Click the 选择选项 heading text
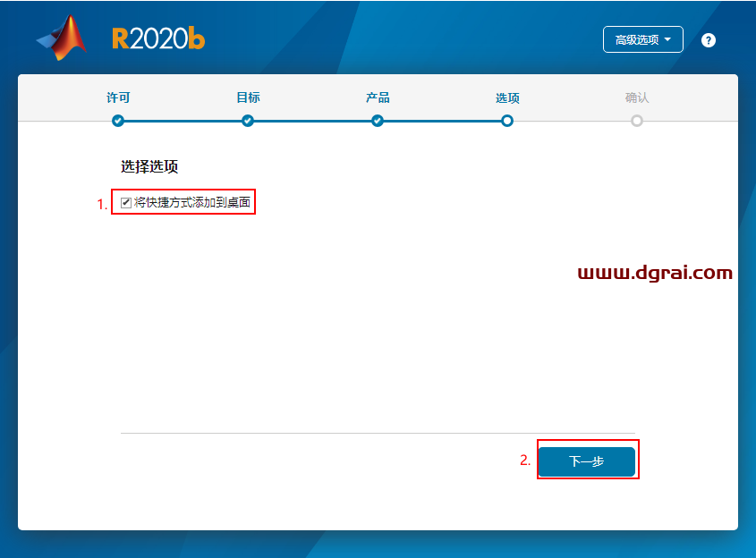 (149, 166)
